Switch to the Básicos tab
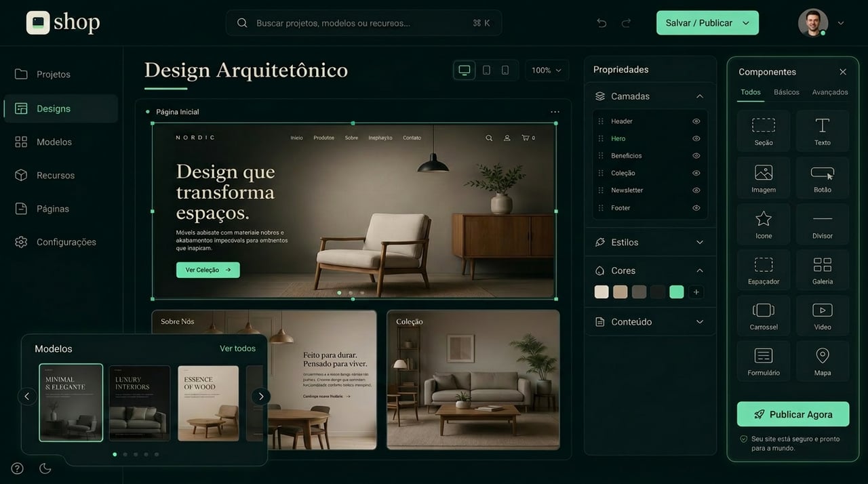The height and width of the screenshot is (484, 868). (x=787, y=92)
